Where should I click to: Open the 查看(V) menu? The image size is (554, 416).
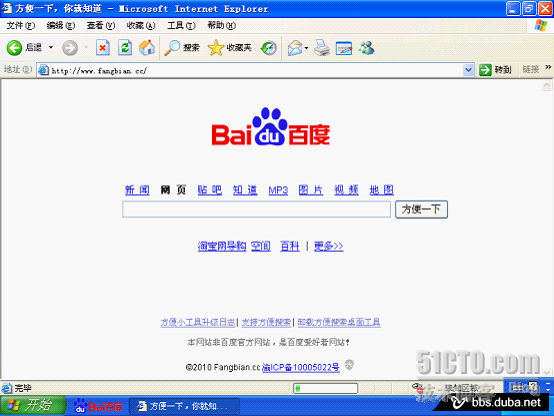coord(101,25)
